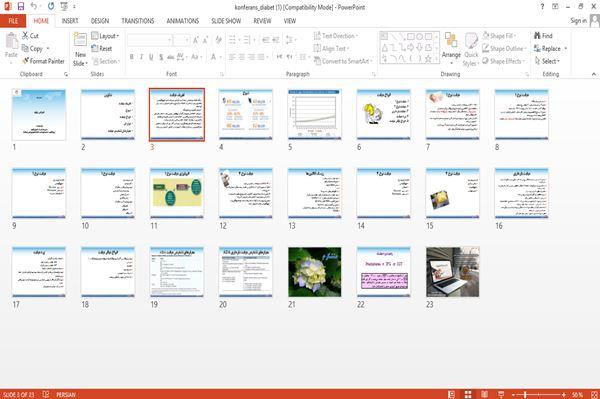Select slide 23 thumbnail with the laptop photo
600x399 pixels.
click(452, 272)
